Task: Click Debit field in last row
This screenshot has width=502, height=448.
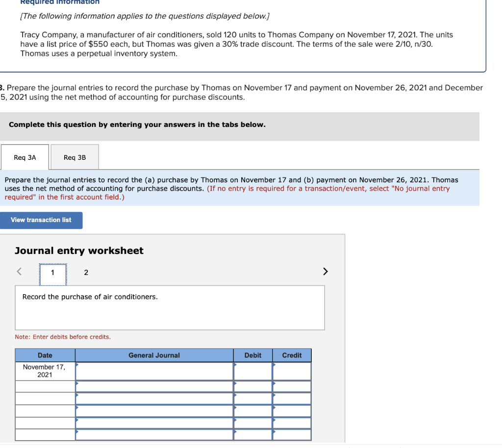Action: tap(253, 435)
